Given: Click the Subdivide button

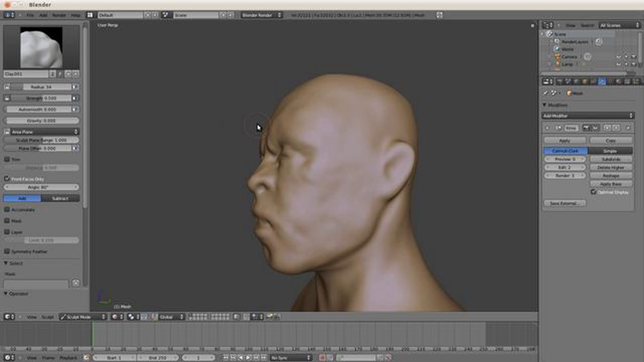Looking at the screenshot, I should point(611,159).
